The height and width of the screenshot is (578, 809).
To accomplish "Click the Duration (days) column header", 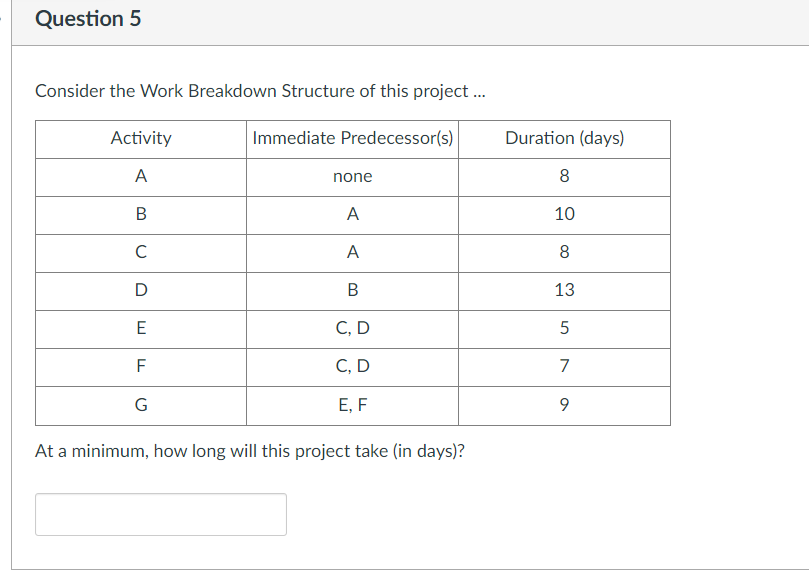I will tap(564, 138).
